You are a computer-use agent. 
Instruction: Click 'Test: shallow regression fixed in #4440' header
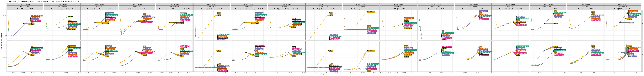pyautogui.click(x=361, y=9)
